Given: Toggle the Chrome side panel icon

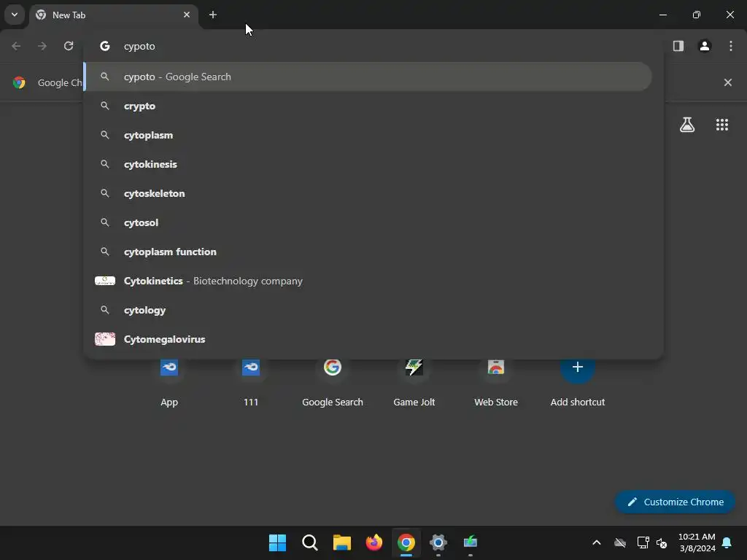Looking at the screenshot, I should coord(678,46).
